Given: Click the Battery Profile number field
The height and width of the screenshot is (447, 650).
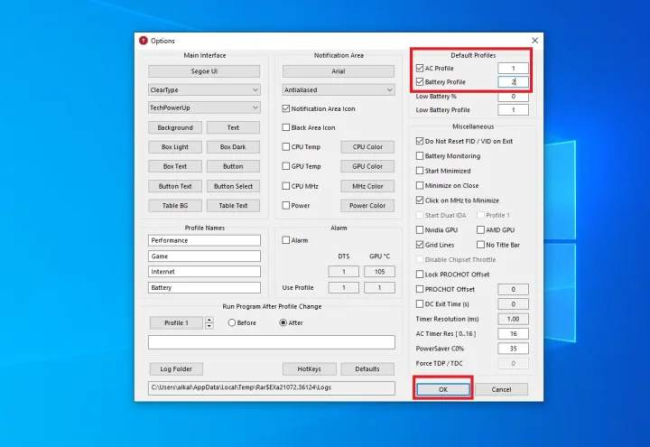Looking at the screenshot, I should click(x=513, y=82).
